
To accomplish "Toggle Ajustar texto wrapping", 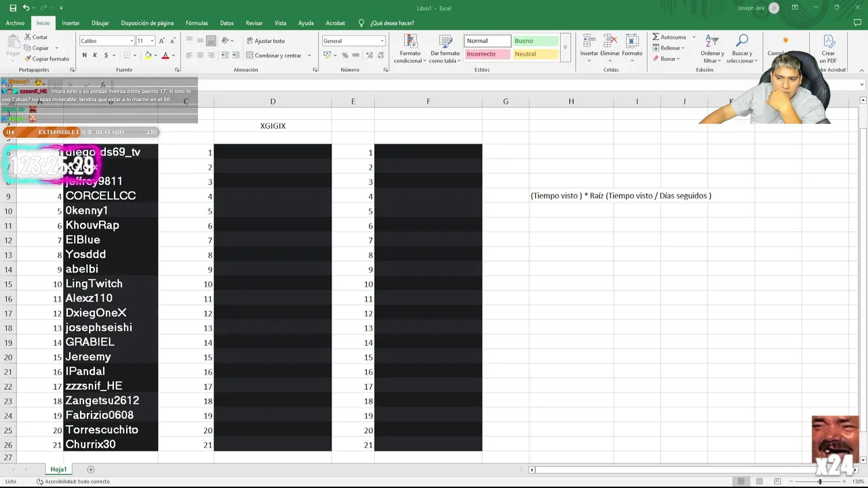I will (x=265, y=41).
